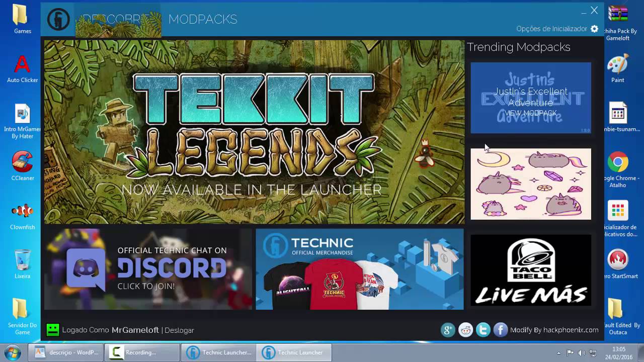Image resolution: width=644 pixels, height=362 pixels.
Task: Close the Technic Launcher window
Action: 594,10
